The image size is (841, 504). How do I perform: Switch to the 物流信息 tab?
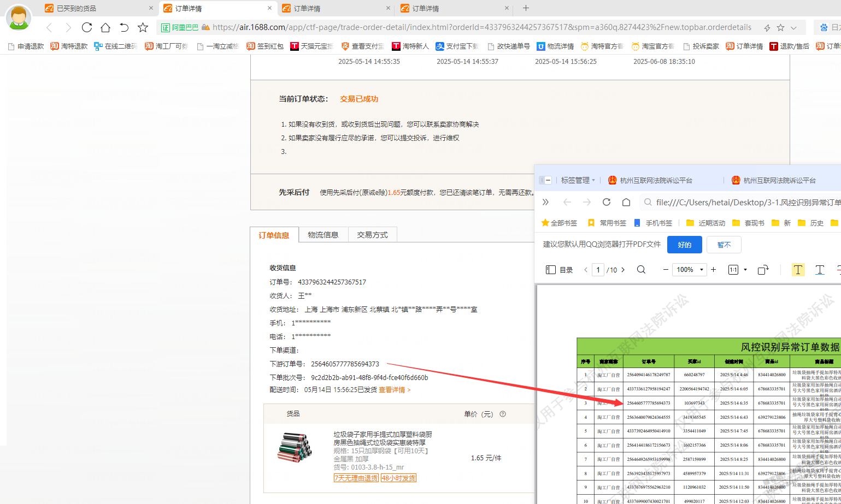coord(323,235)
